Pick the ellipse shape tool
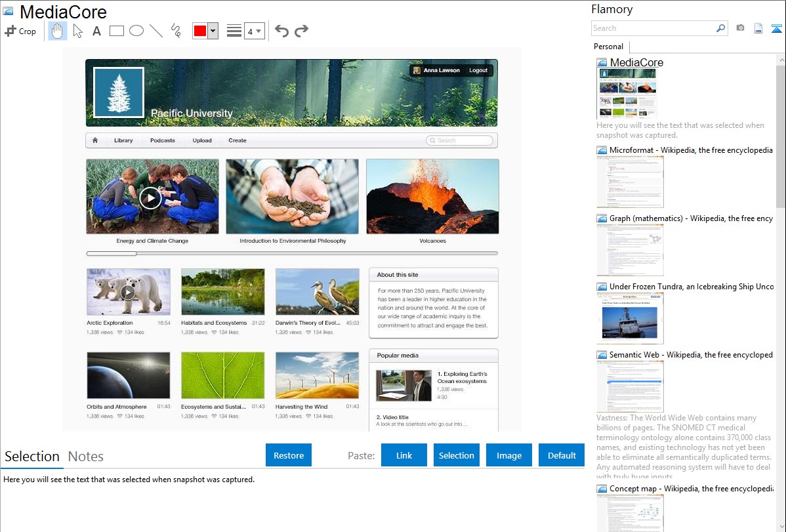Screen dimensions: 786x532 tap(136, 31)
